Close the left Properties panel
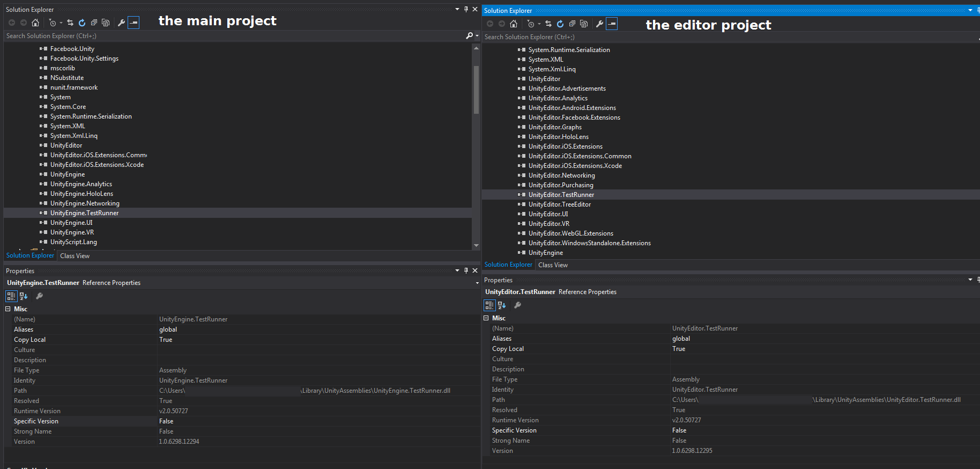Viewport: 980px width, 469px height. [x=475, y=270]
